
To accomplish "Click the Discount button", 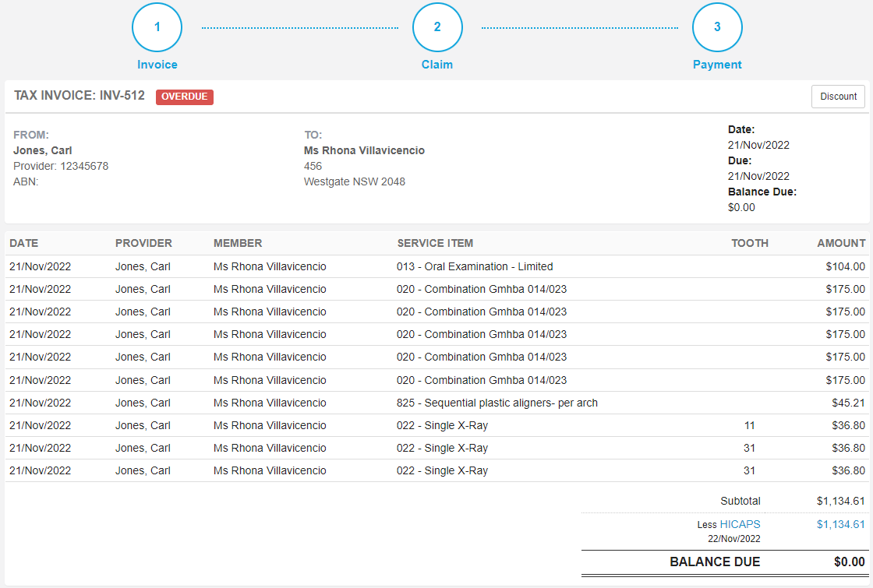I will coord(838,97).
